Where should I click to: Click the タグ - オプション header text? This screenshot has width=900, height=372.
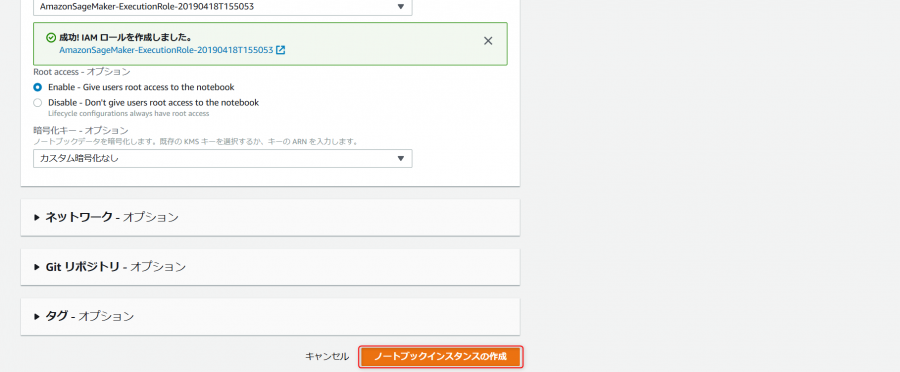pos(90,316)
